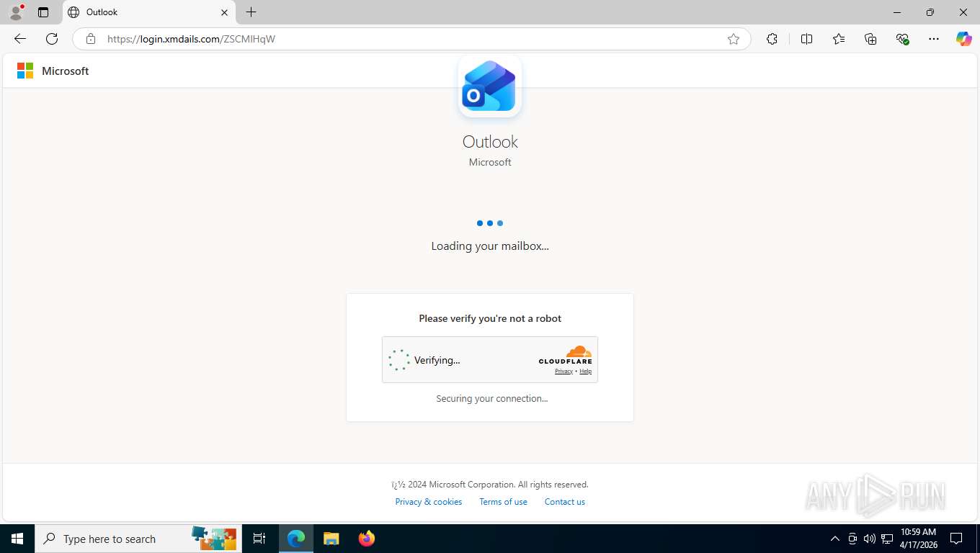Click 'Securing your connection...' text
Image resolution: width=980 pixels, height=553 pixels.
coord(491,398)
